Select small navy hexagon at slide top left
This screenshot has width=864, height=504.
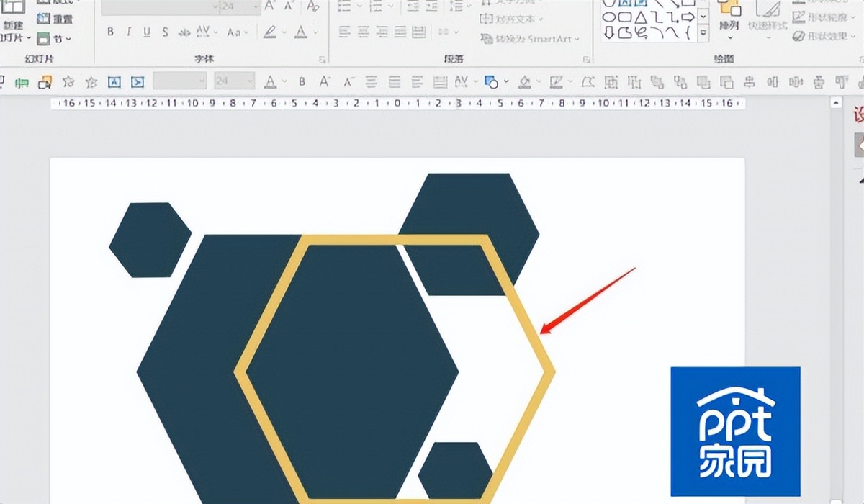click(x=150, y=240)
